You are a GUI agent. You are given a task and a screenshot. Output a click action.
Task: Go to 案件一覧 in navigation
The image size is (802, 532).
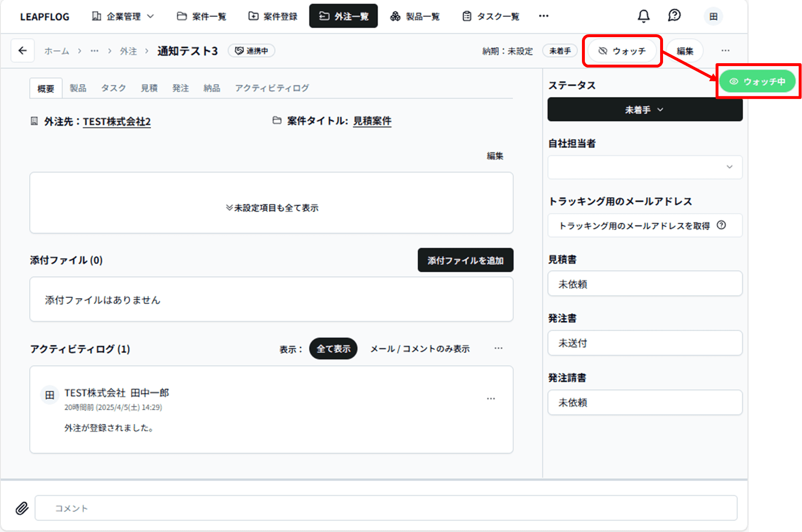tap(202, 16)
